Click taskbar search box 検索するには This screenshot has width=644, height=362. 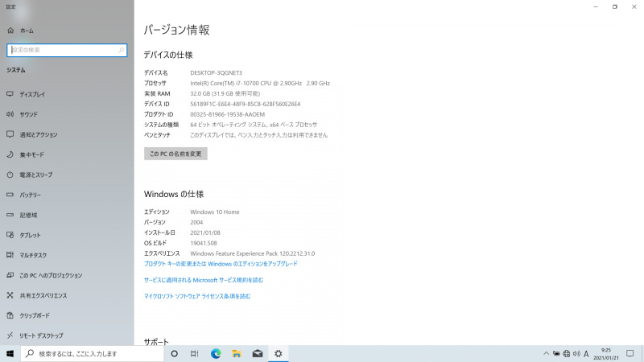92,353
